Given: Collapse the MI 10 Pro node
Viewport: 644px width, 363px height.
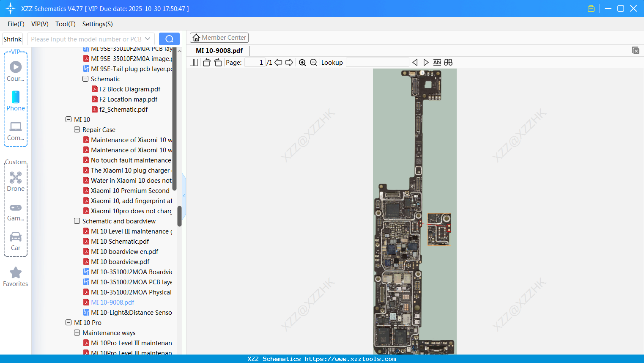Looking at the screenshot, I should [x=69, y=323].
